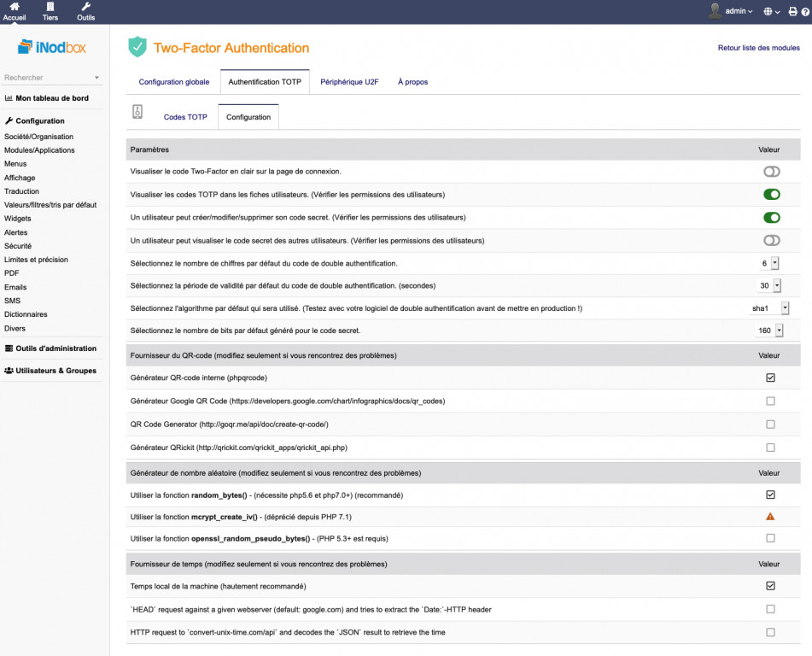The image size is (812, 656).
Task: Open Sécurité in the Configuration menu
Action: click(18, 246)
